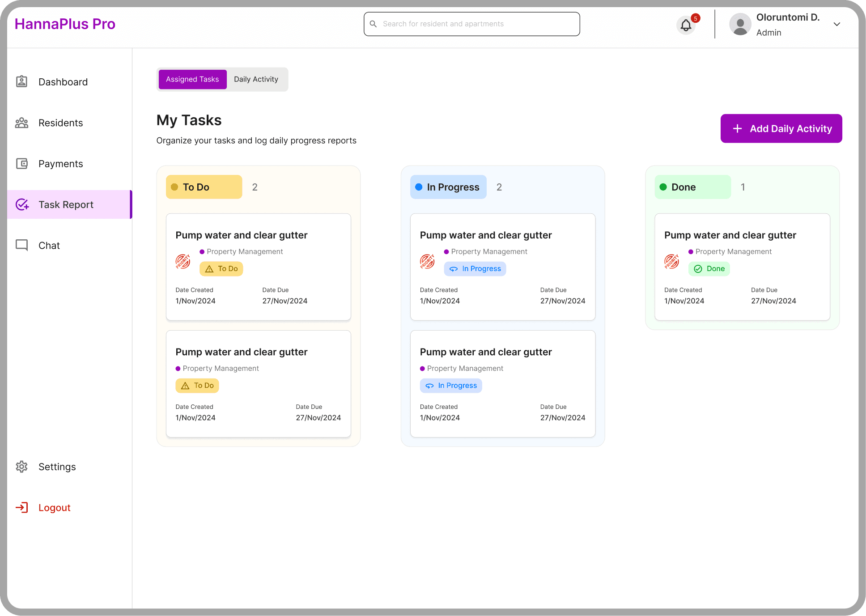Switch to the Daily Activity tab
This screenshot has width=866, height=616.
tap(256, 79)
